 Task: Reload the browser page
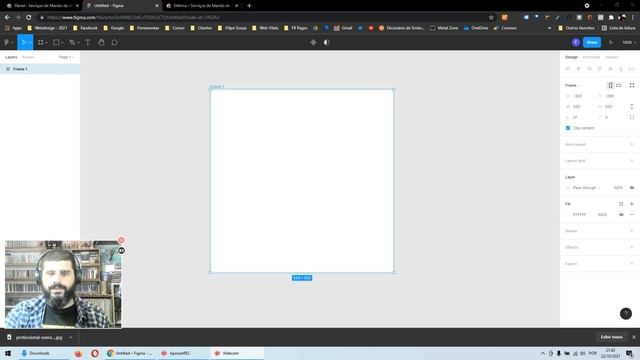pos(29,18)
